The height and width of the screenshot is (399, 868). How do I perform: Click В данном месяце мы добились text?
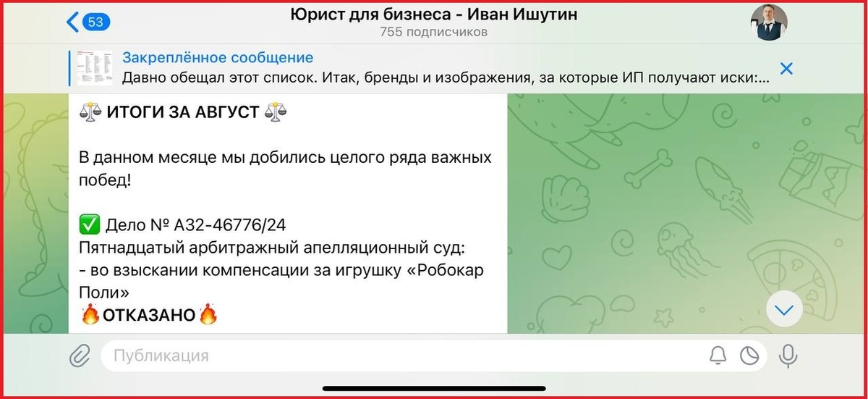coord(285,168)
